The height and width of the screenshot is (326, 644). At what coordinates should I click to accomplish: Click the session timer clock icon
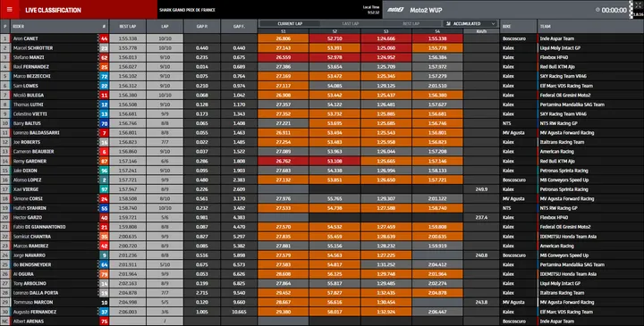coord(597,10)
